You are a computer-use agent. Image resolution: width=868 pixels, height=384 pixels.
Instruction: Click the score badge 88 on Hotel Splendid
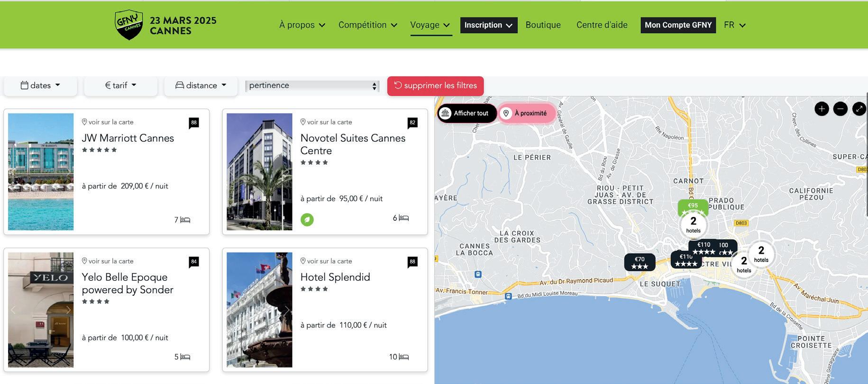click(412, 262)
